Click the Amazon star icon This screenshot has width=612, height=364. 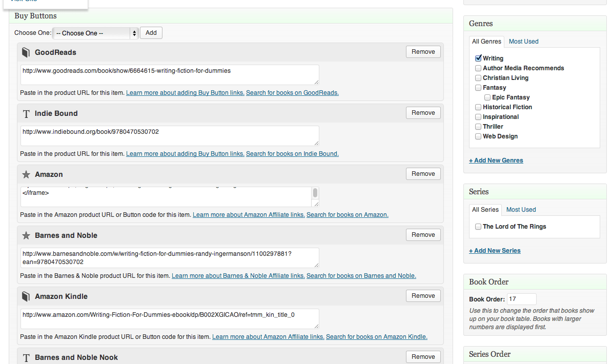click(26, 174)
